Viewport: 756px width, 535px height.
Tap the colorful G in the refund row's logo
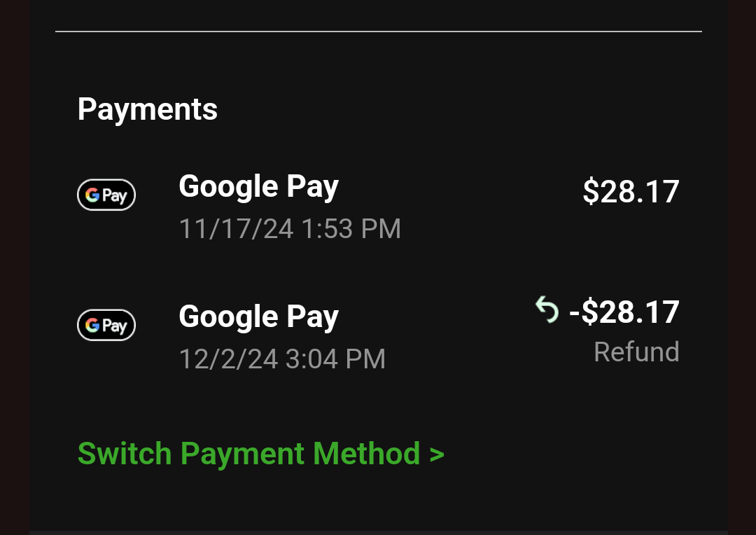pyautogui.click(x=92, y=326)
